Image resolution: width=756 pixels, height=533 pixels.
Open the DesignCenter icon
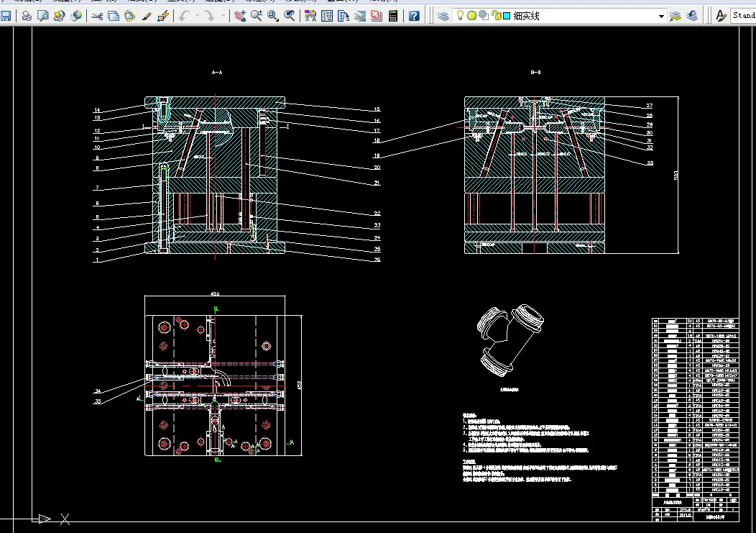[x=327, y=16]
